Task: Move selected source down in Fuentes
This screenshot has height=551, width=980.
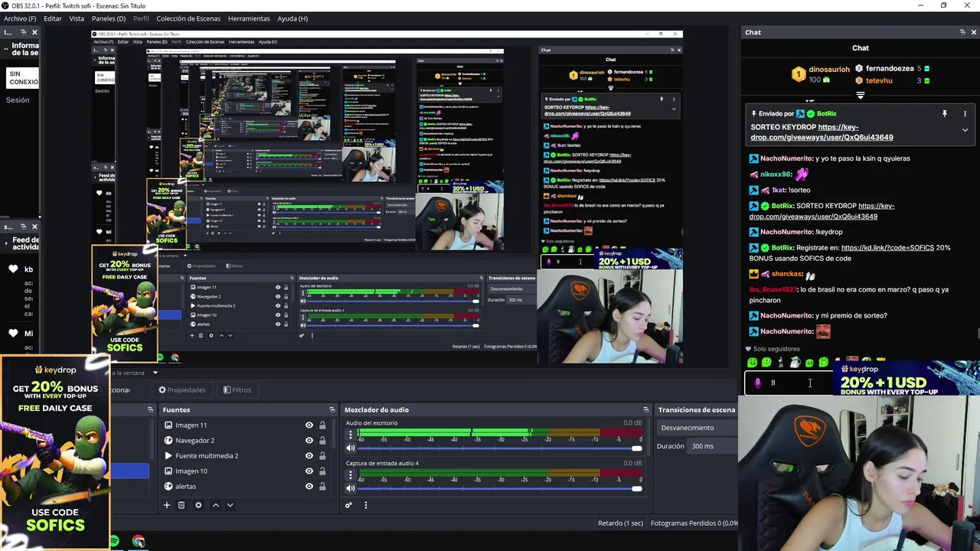Action: [x=230, y=505]
